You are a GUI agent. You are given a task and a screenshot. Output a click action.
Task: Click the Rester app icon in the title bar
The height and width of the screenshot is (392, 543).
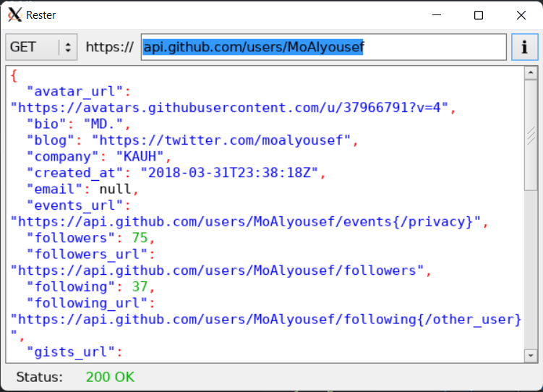(14, 15)
